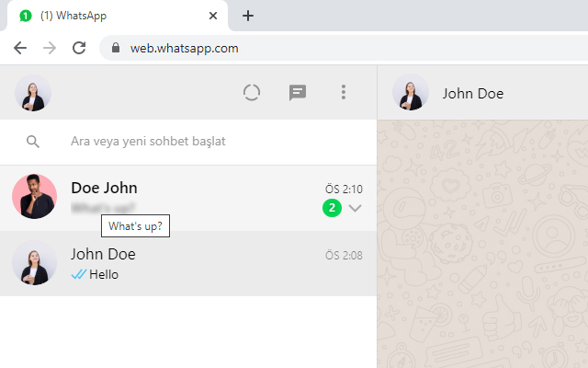This screenshot has height=368, width=588.
Task: Open the Doe John conversation
Action: [202, 189]
